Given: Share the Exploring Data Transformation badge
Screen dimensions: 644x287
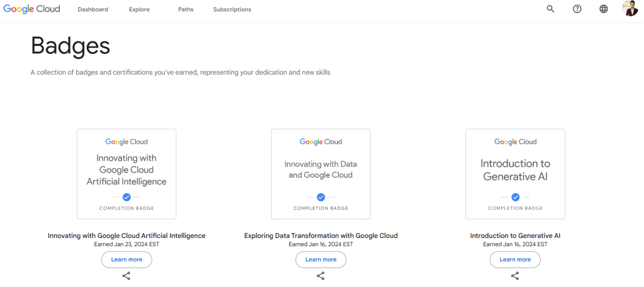Looking at the screenshot, I should click(321, 276).
